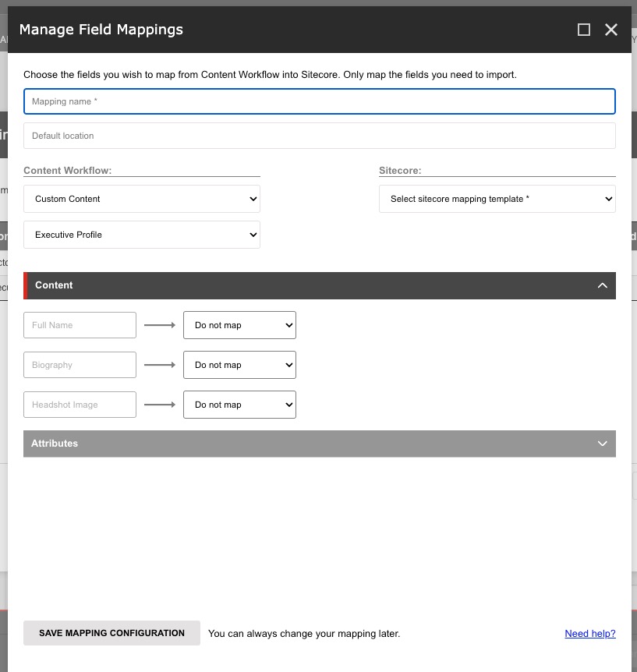
Task: Click Save Mapping Configuration button
Action: click(111, 633)
